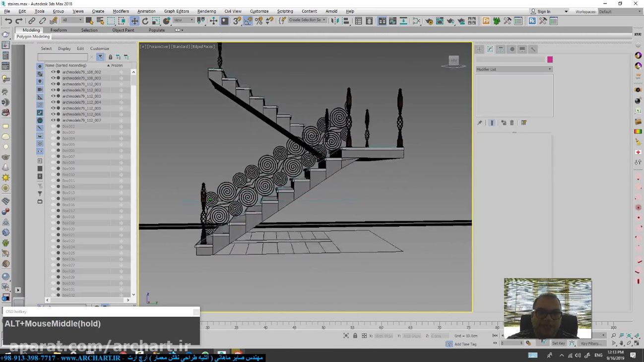Open the Curve Editor

click(392, 21)
